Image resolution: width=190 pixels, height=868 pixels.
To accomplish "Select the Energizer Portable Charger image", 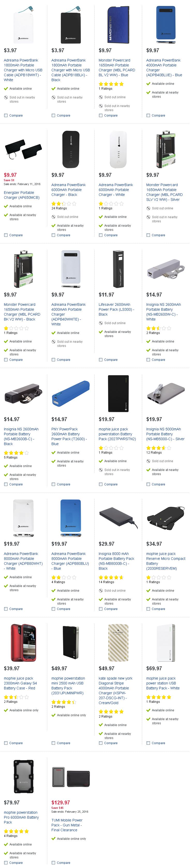I will point(23,149).
